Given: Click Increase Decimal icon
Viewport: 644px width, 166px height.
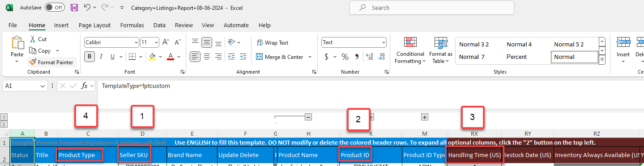Looking at the screenshot, I should (370, 57).
